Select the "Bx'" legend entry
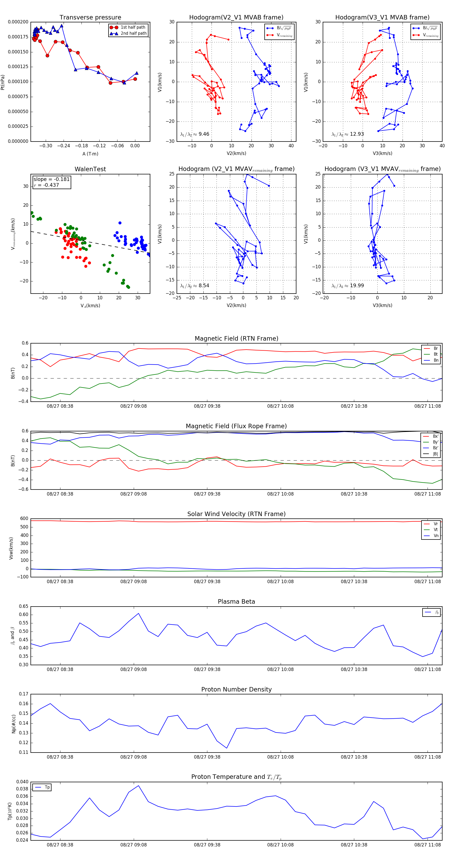The image size is (473, 868). point(431,436)
